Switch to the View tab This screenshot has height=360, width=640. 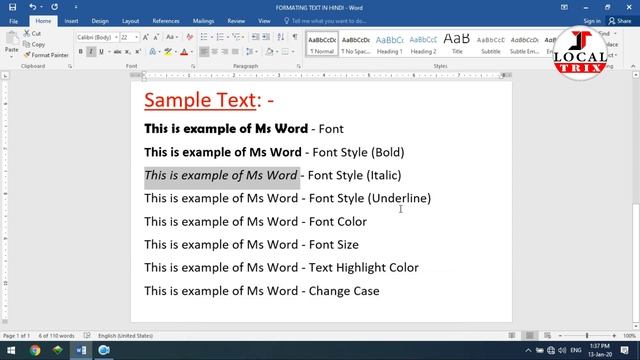pyautogui.click(x=264, y=21)
